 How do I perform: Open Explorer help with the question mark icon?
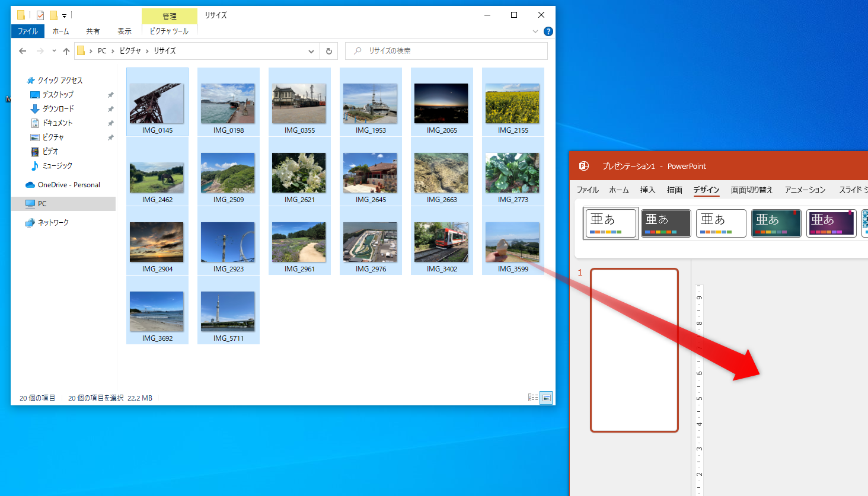coord(547,31)
